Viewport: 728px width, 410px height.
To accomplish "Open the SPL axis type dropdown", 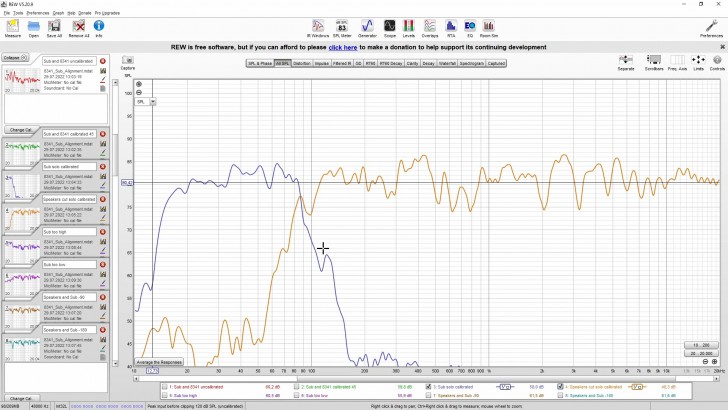I will click(x=153, y=102).
